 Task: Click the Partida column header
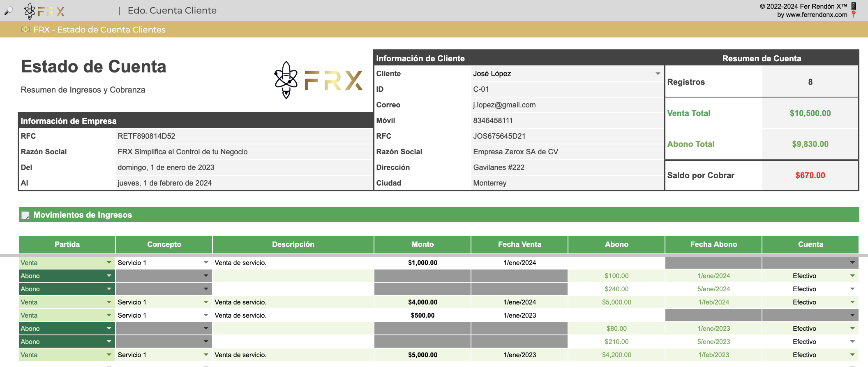point(67,244)
